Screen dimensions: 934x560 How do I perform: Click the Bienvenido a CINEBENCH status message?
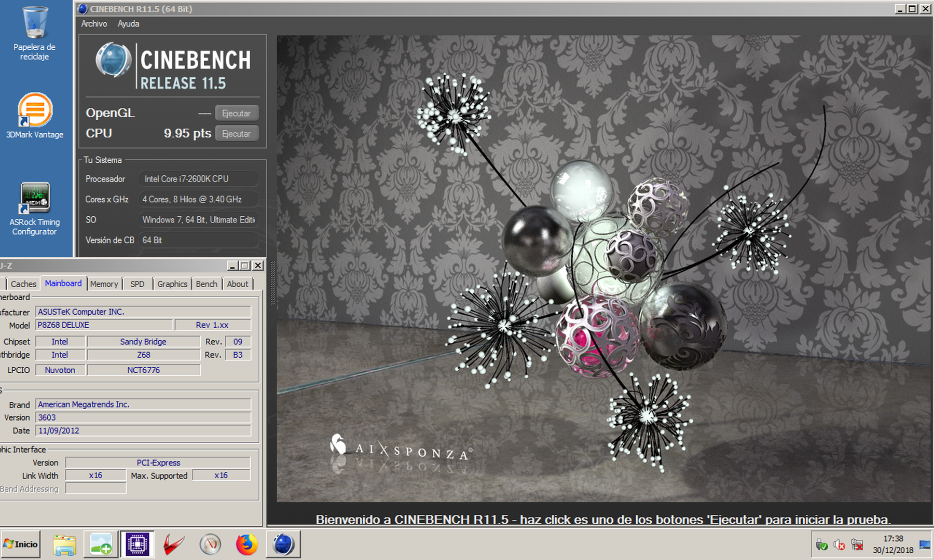[x=603, y=519]
